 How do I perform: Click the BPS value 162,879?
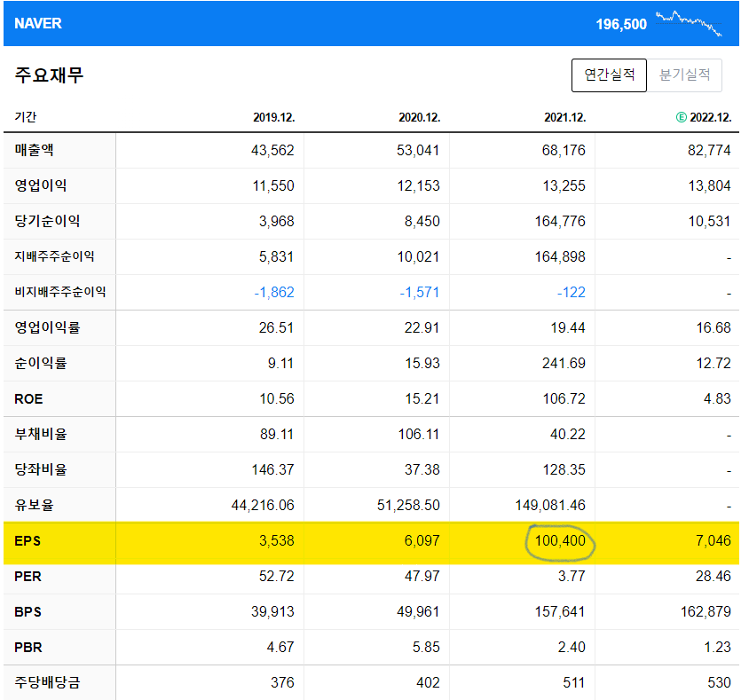click(x=706, y=611)
